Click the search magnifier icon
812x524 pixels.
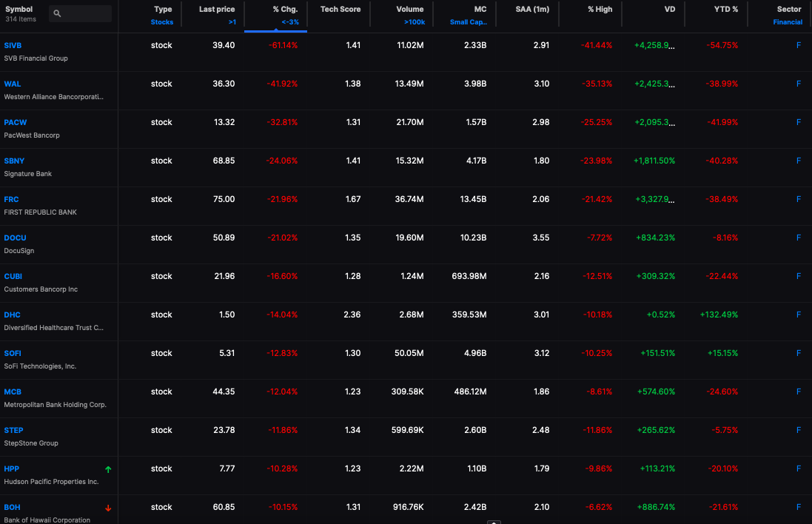pos(57,13)
